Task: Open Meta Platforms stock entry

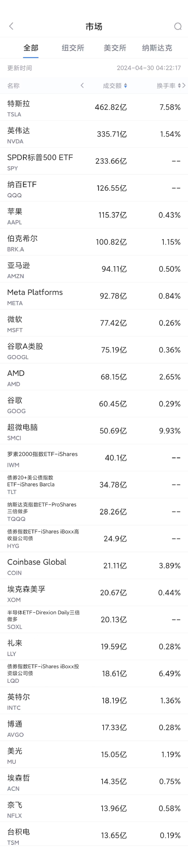Action: coord(94,296)
